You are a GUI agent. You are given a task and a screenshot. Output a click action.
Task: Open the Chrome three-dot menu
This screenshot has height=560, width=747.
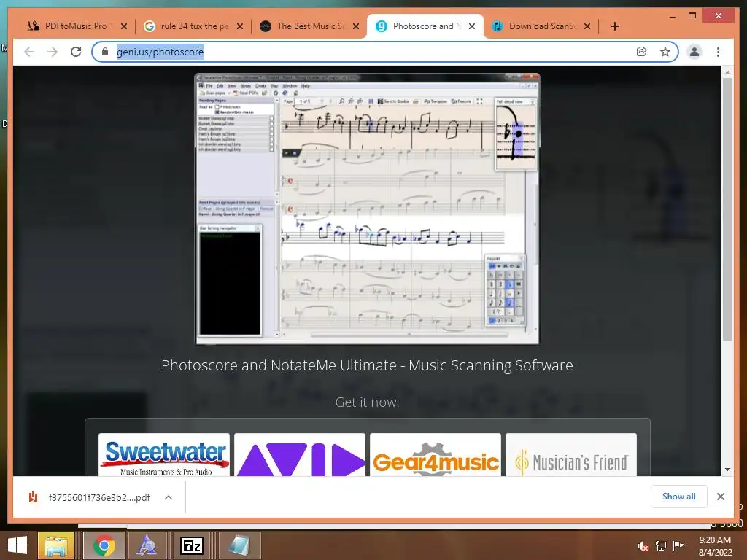[x=718, y=52]
